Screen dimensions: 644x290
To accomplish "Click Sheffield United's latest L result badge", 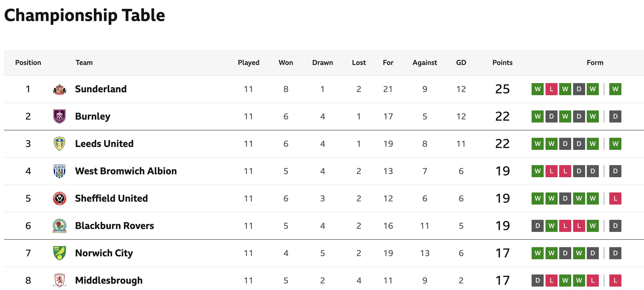I will [x=615, y=199].
